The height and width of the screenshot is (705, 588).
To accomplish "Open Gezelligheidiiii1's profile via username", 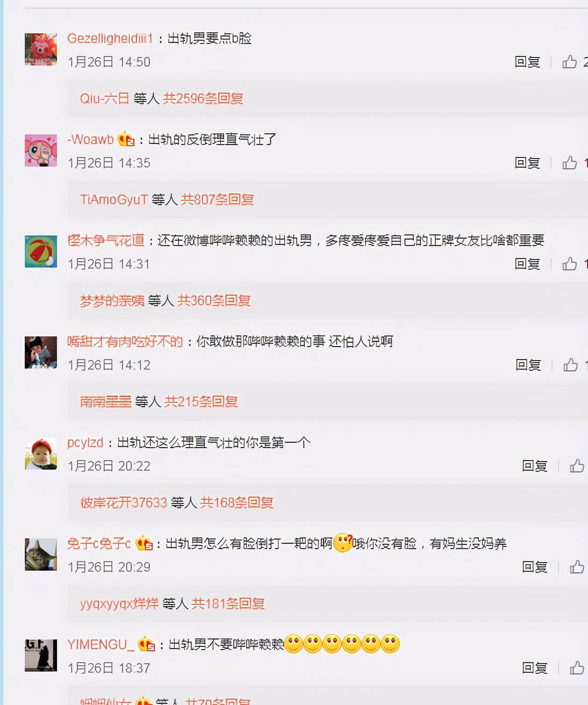I will tap(110, 38).
